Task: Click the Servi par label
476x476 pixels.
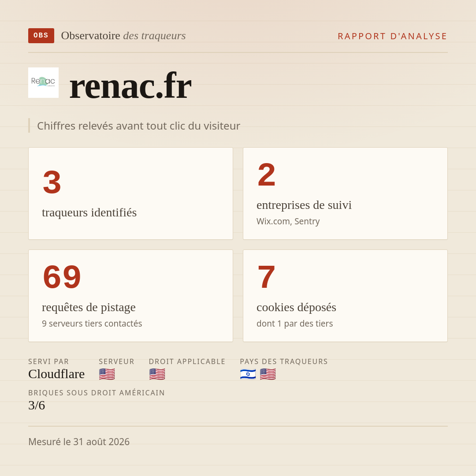Action: pos(48,361)
